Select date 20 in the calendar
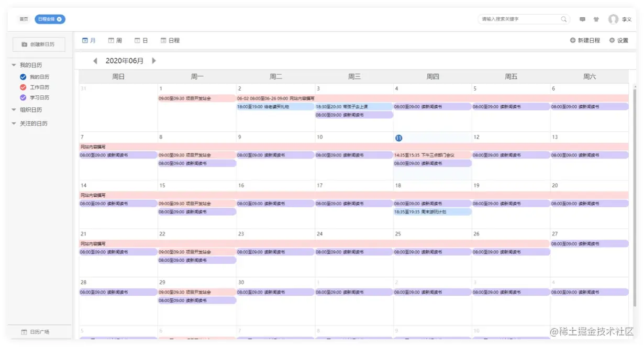The height and width of the screenshot is (347, 644). [554, 185]
